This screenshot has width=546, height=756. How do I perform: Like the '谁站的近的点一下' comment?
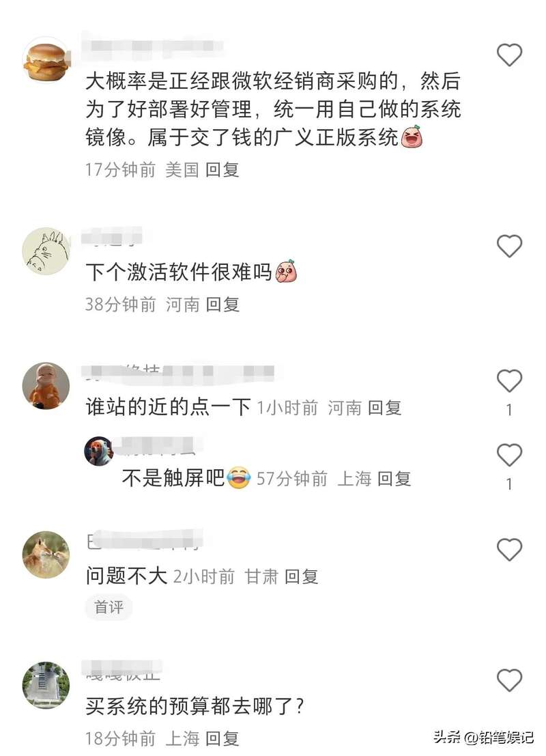point(509,381)
